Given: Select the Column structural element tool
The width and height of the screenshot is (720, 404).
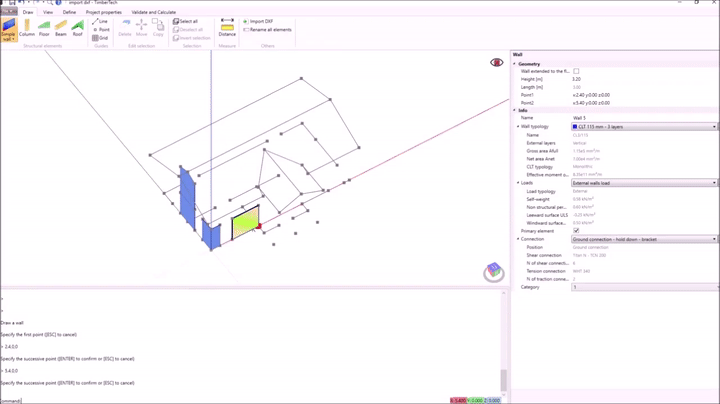Looking at the screenshot, I should 27,28.
